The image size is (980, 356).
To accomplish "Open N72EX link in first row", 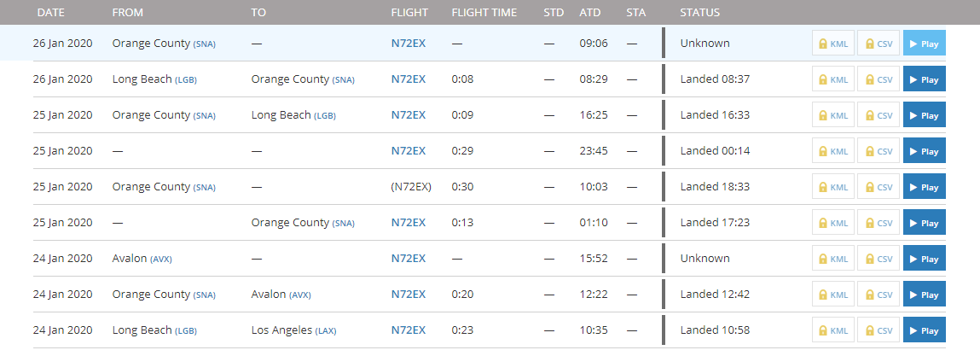I will click(409, 44).
